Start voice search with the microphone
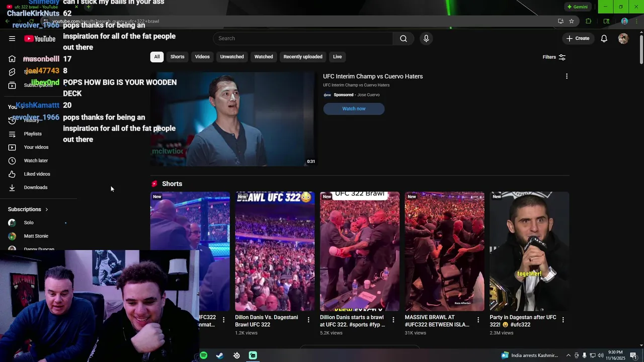Viewport: 644px width, 362px height. point(426,39)
